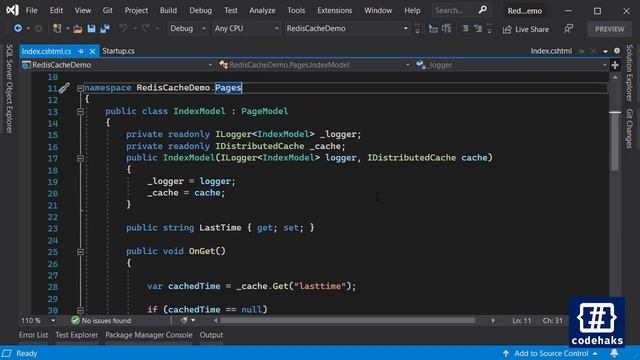Click the screwdriver quick actions icon on line 11
Screen dimensions: 640x360
point(64,88)
